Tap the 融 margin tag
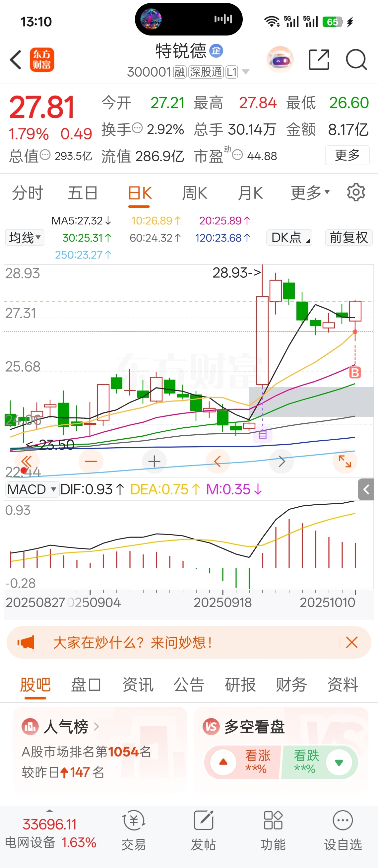This screenshot has width=378, height=868. tap(180, 72)
